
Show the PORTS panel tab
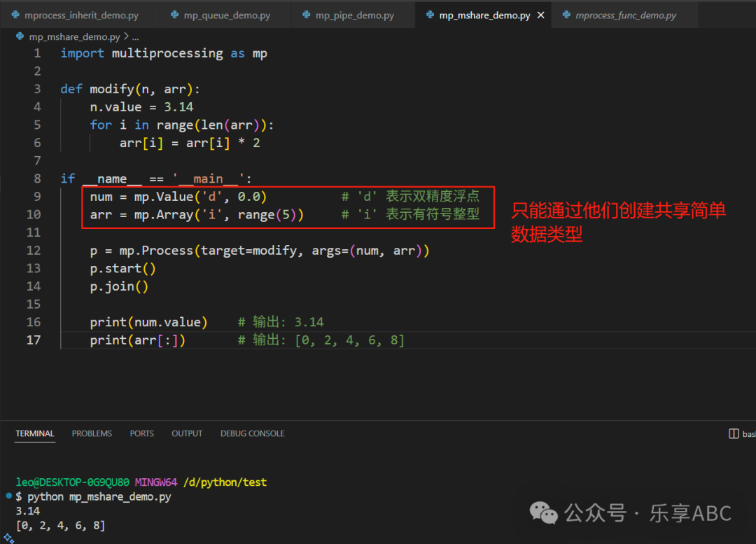point(141,433)
